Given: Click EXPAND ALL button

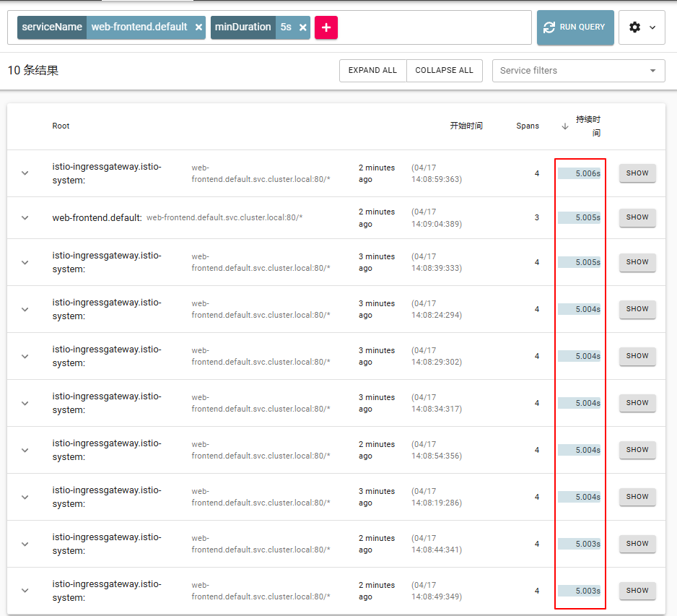Looking at the screenshot, I should [x=372, y=71].
